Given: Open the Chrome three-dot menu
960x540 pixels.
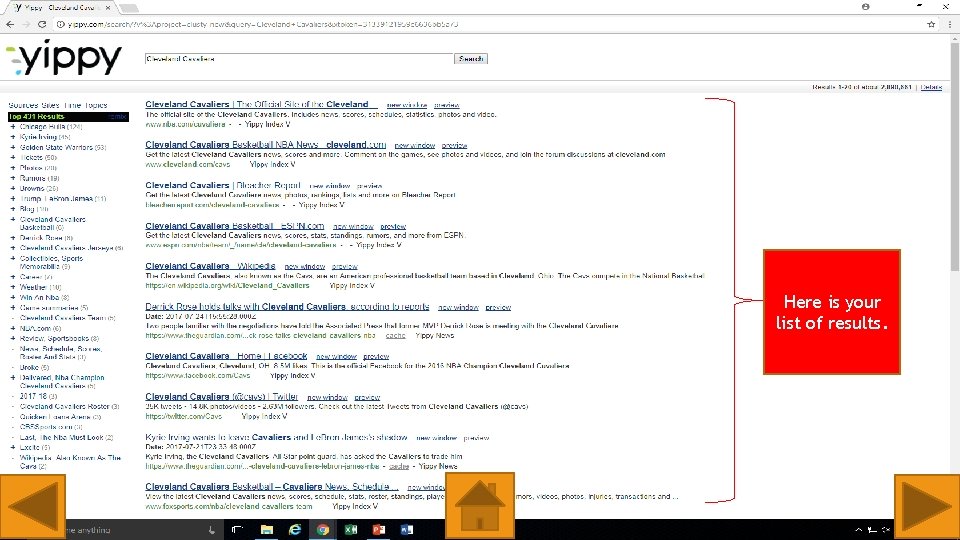Looking at the screenshot, I should click(950, 24).
